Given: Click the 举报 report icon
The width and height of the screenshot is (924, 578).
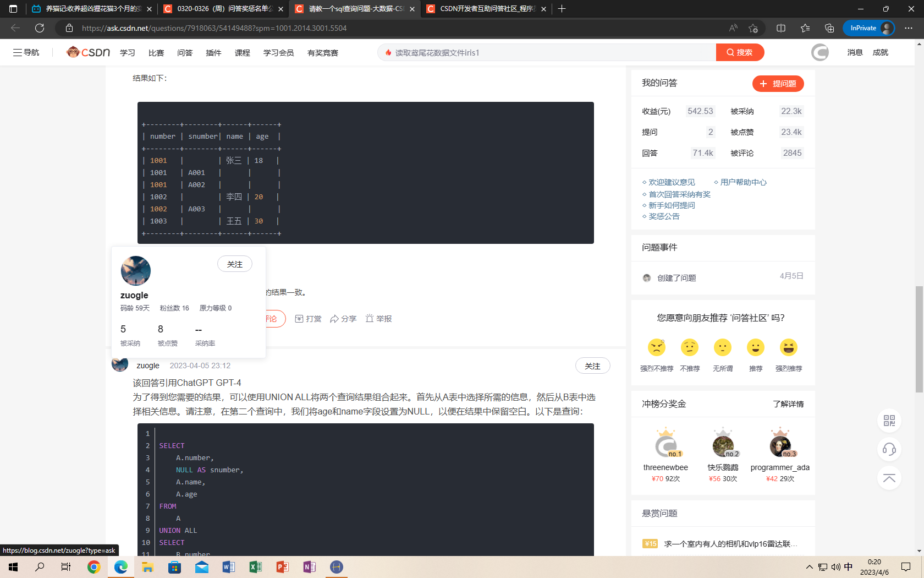Looking at the screenshot, I should point(378,319).
